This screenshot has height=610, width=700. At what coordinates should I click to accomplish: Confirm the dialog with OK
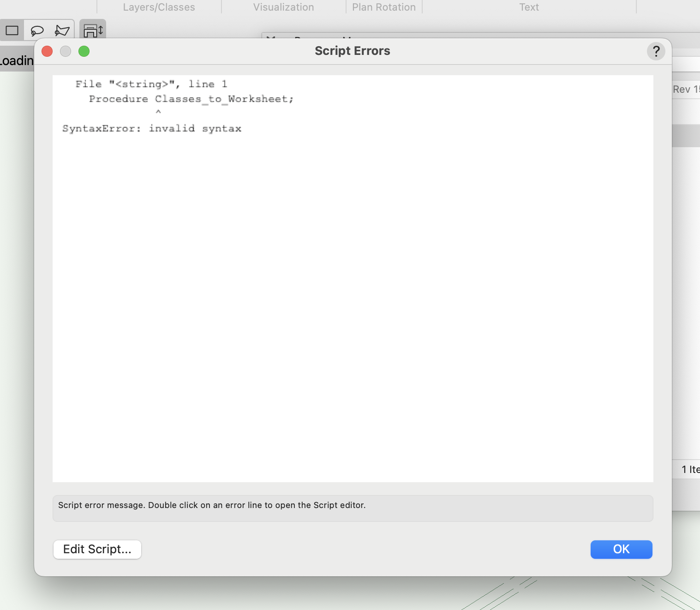(621, 549)
